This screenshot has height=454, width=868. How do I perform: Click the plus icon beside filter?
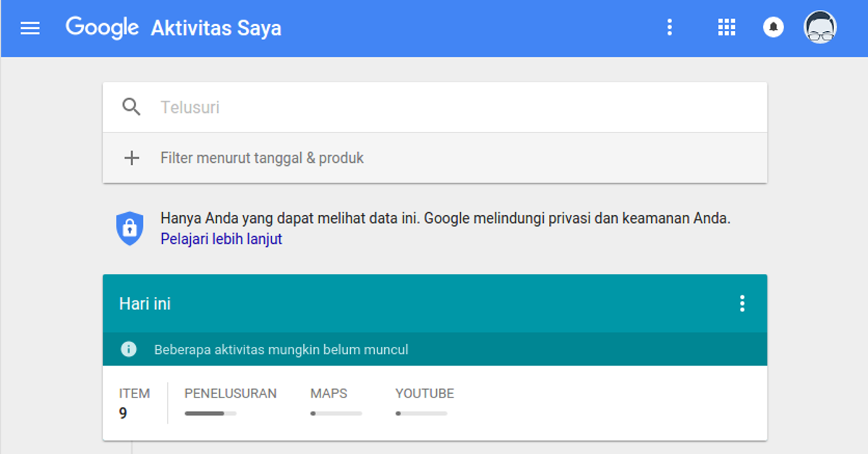click(131, 158)
